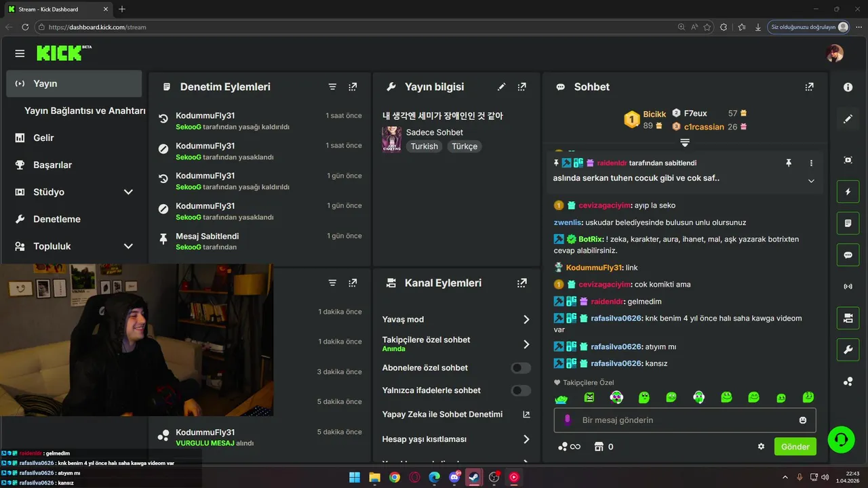Click the broadcast signal icon in right sidebar

tap(848, 286)
